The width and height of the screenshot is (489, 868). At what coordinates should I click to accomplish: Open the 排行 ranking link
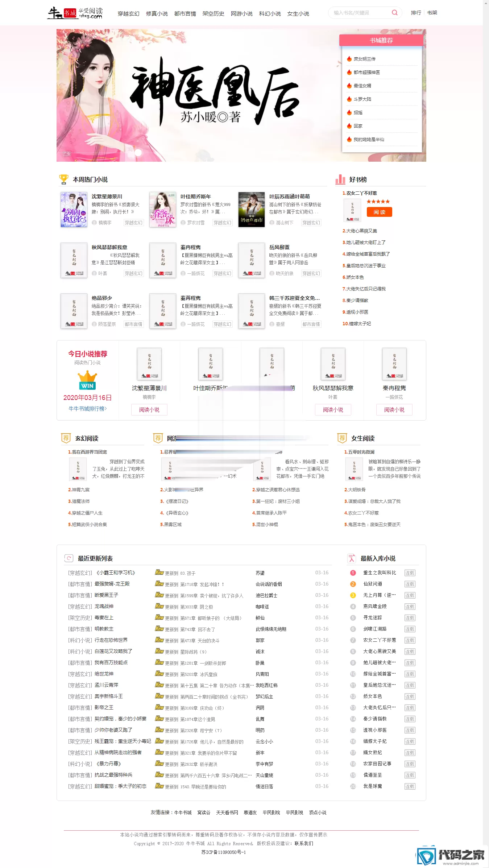pyautogui.click(x=416, y=13)
